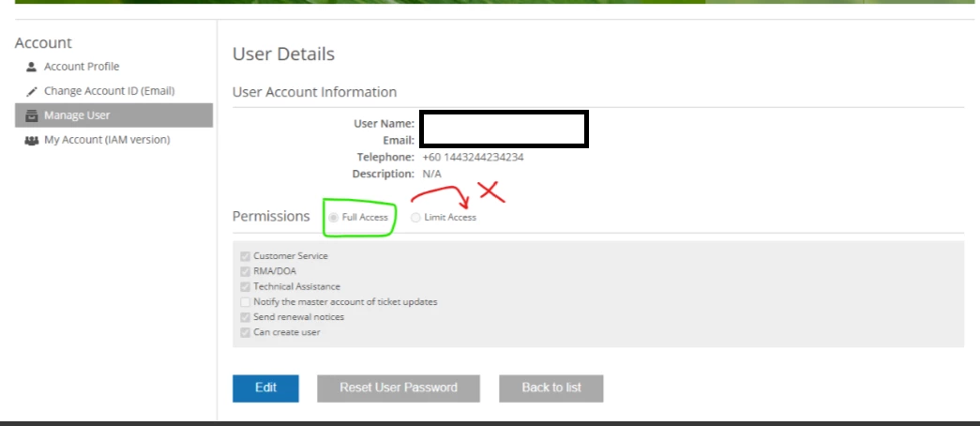Click the group icon beside My Account
This screenshot has height=426, width=980.
tap(31, 140)
